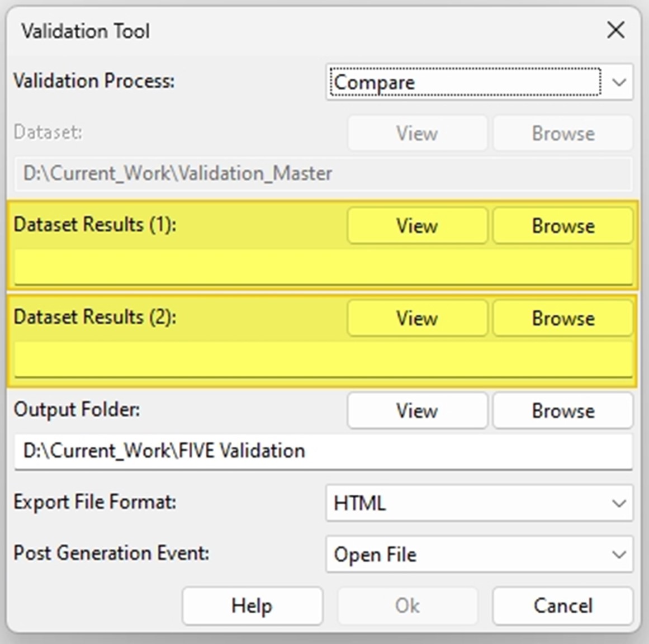The image size is (649, 644).
Task: Browse for a different Output Folder
Action: (562, 410)
